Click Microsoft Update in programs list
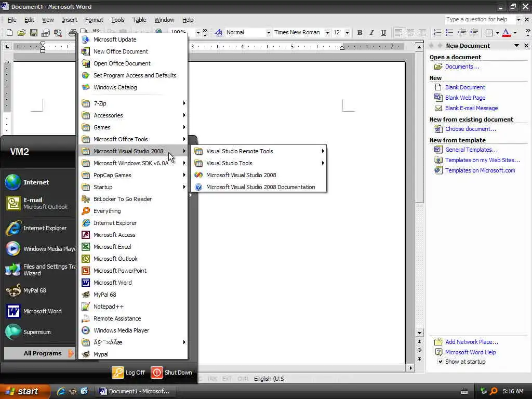The height and width of the screenshot is (399, 532). pos(134,39)
